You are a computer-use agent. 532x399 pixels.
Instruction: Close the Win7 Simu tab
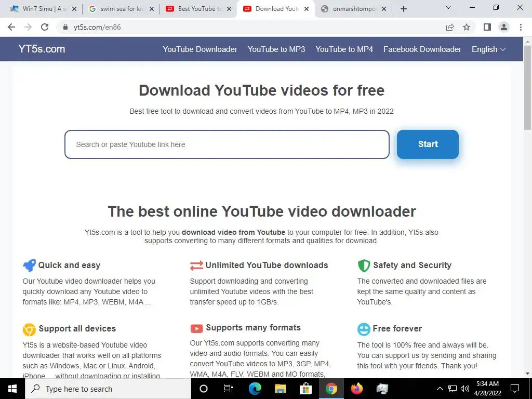point(74,9)
